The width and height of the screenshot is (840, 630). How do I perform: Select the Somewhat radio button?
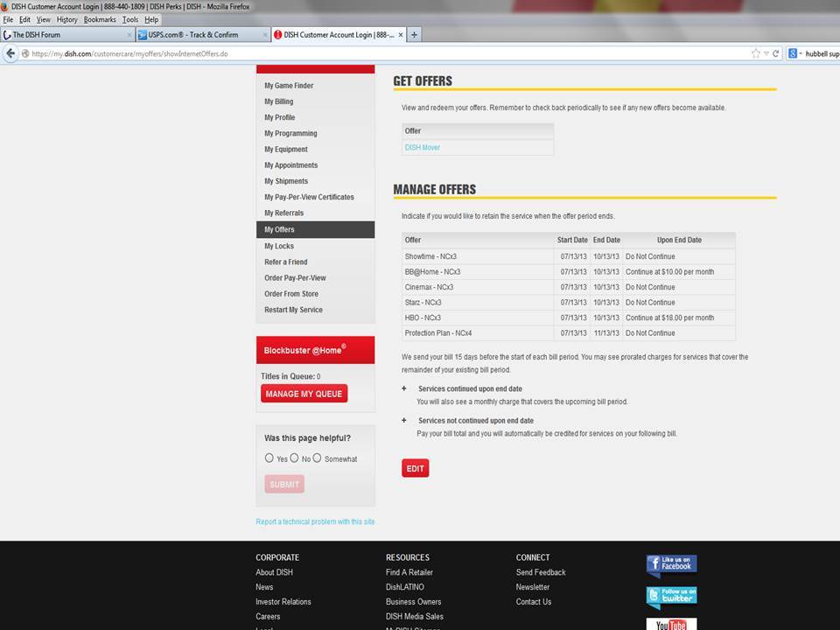[317, 458]
